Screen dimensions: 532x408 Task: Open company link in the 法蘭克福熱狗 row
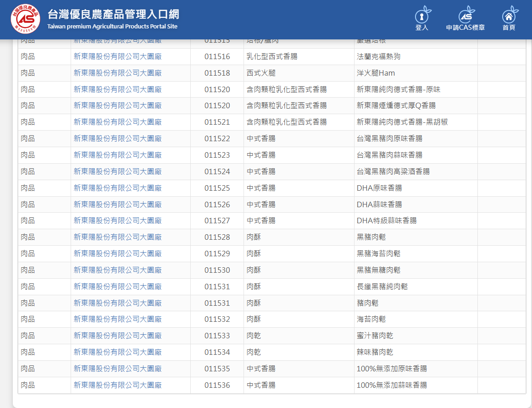pyautogui.click(x=118, y=56)
